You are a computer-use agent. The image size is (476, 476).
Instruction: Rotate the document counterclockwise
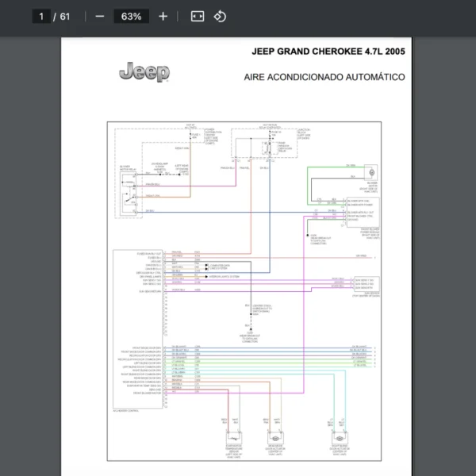point(221,17)
